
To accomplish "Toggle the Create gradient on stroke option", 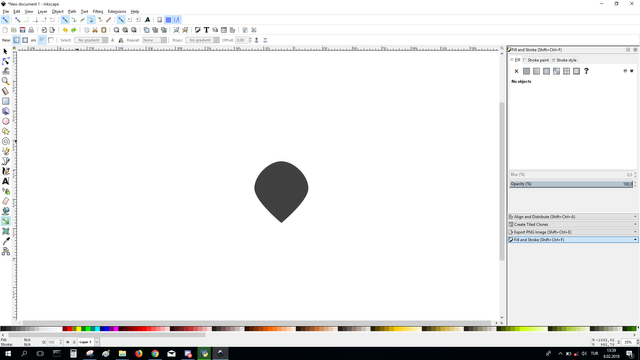I will coord(51,40).
